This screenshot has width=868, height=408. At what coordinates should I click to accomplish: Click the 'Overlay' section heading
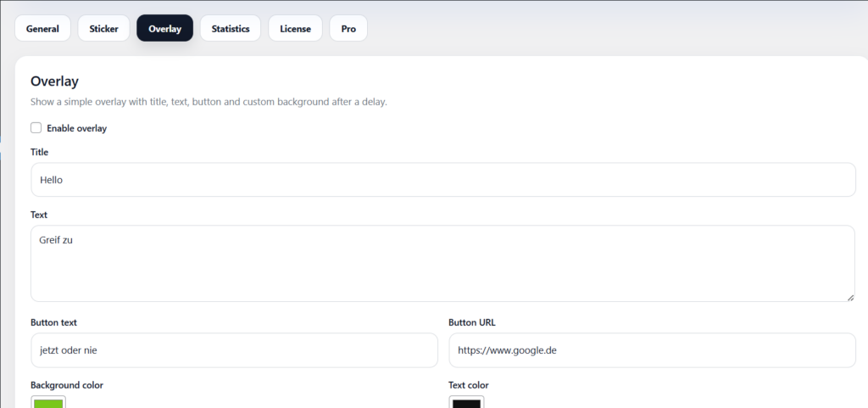tap(54, 81)
